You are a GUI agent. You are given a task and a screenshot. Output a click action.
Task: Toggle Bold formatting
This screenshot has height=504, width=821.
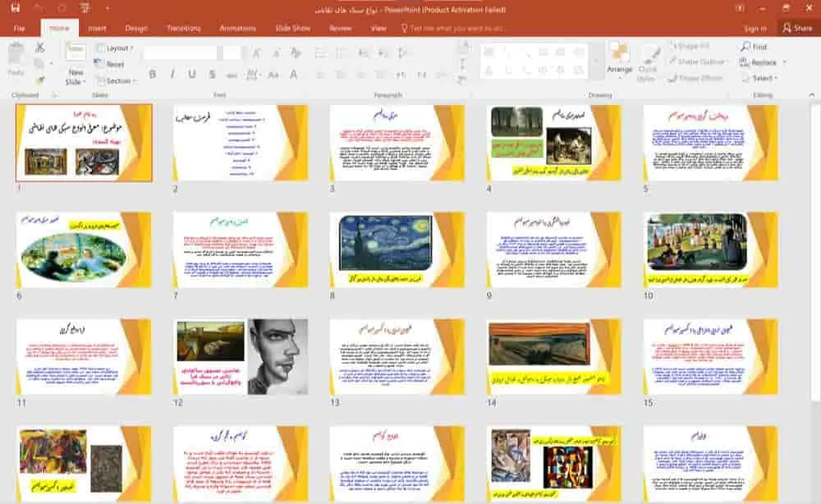coord(153,75)
